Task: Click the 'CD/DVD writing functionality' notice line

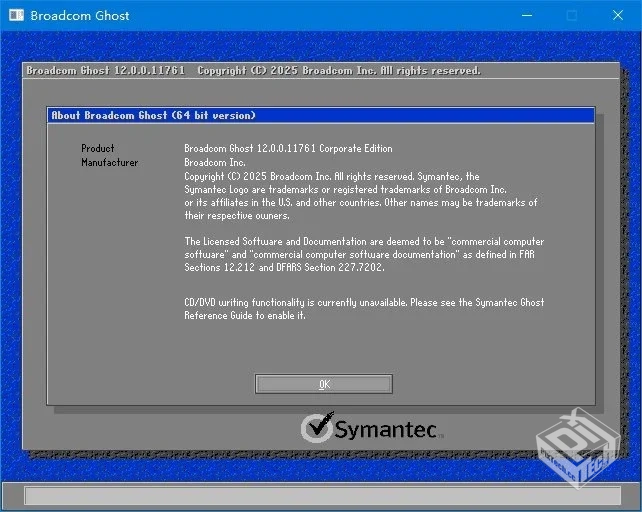Action: tap(364, 302)
